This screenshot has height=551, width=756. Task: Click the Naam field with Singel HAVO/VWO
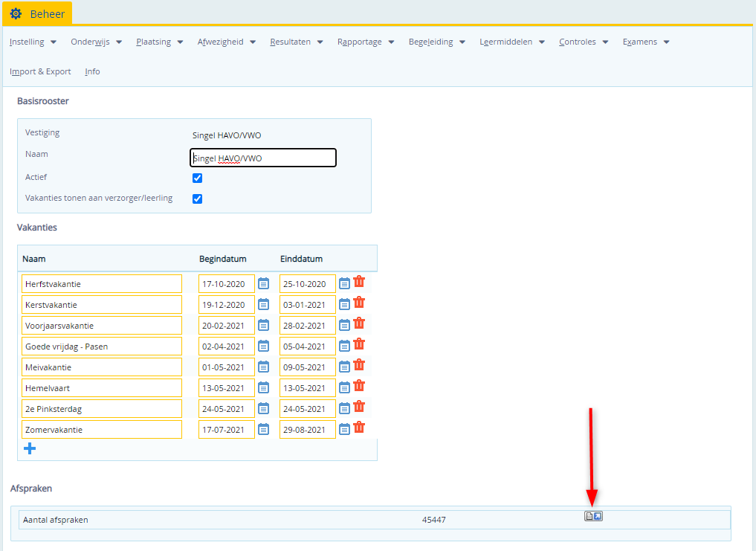coord(262,158)
